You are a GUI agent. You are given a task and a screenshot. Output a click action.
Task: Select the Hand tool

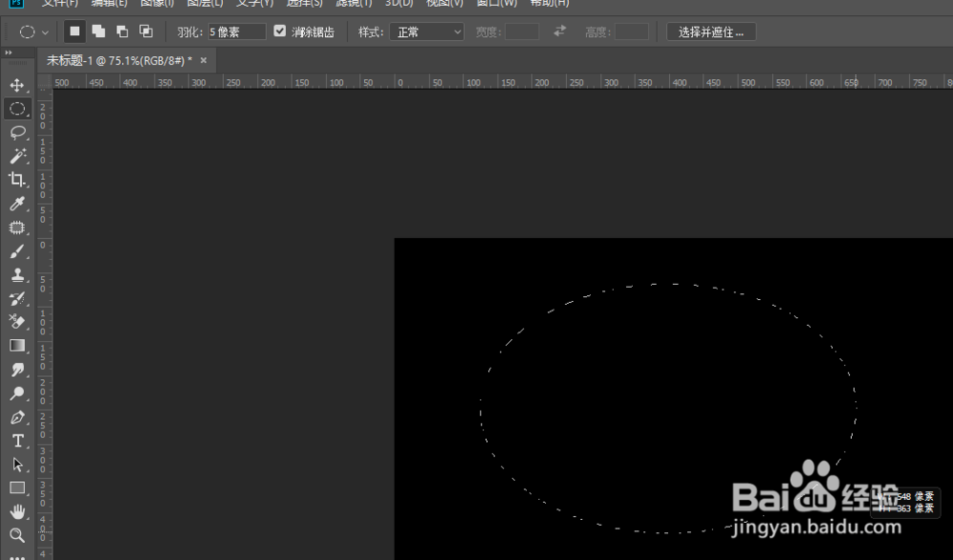tap(17, 512)
